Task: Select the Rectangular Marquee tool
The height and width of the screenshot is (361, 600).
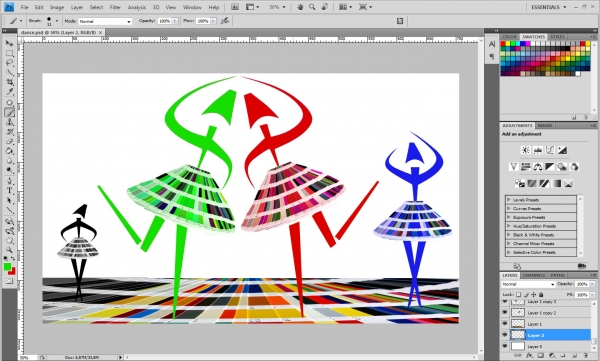Action: click(9, 53)
